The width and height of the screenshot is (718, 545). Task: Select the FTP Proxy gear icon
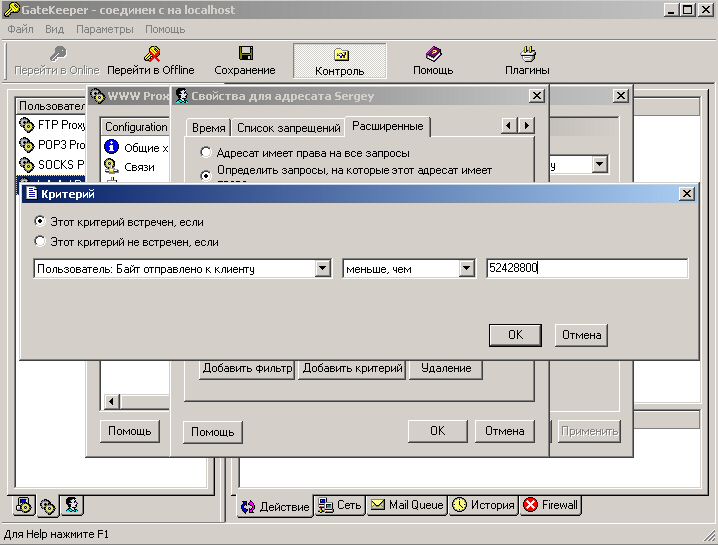(x=27, y=125)
